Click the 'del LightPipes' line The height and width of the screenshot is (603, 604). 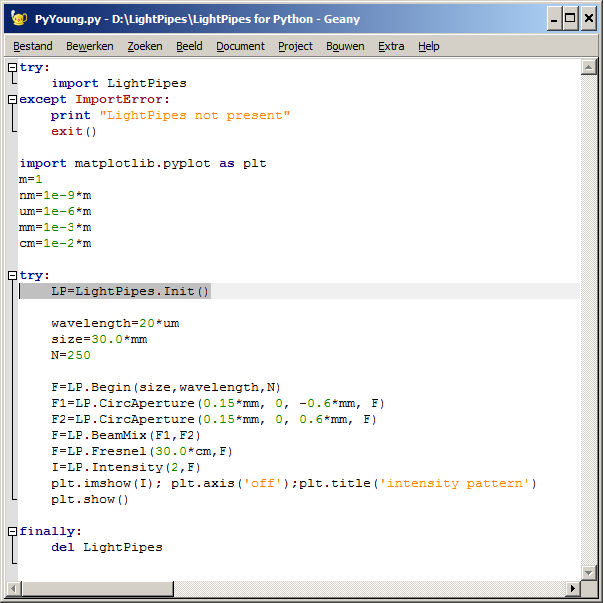pos(107,547)
